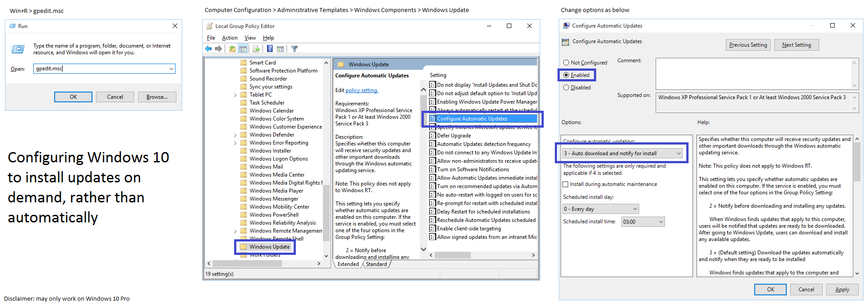Open the Configure automatic updating dropdown
This screenshot has height=306, width=868.
click(x=622, y=153)
